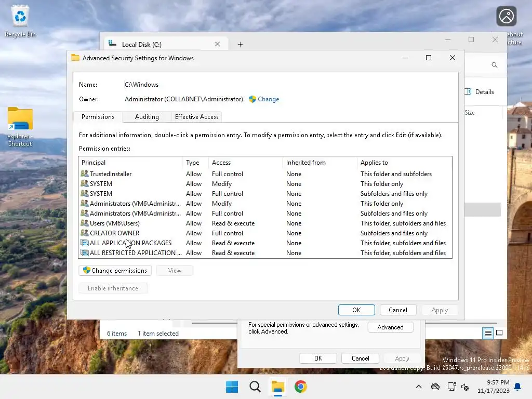Confirm with OK in Advanced Security Settings
This screenshot has width=532, height=399.
[x=356, y=310]
